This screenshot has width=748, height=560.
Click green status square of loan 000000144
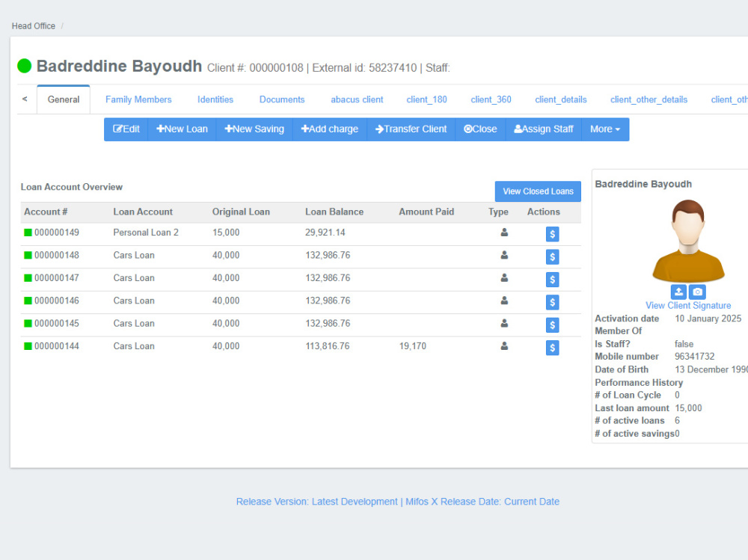(x=28, y=346)
